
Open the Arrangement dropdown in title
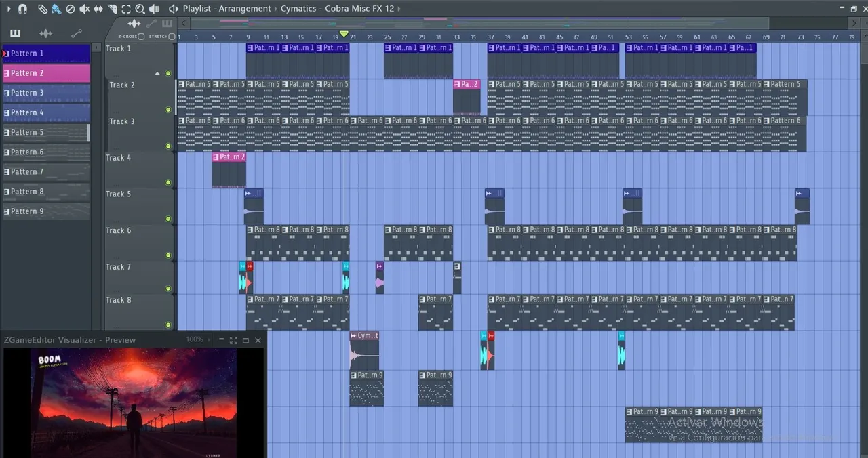[x=246, y=9]
